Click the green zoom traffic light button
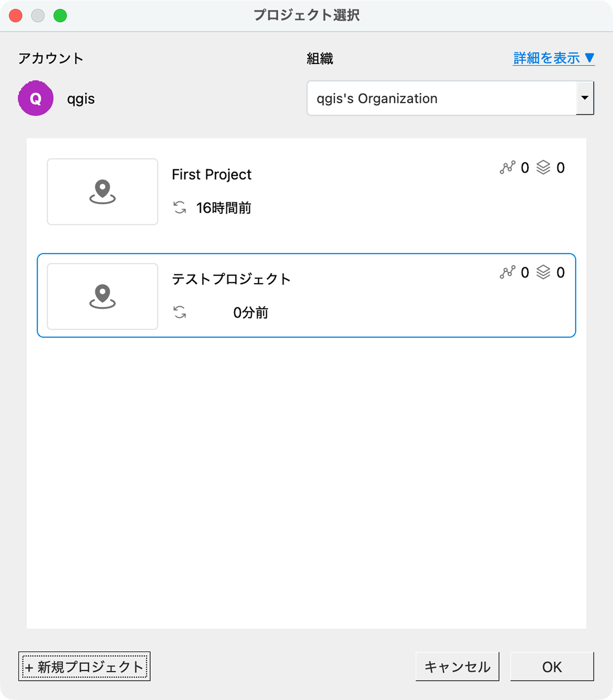The image size is (613, 700). click(x=60, y=15)
